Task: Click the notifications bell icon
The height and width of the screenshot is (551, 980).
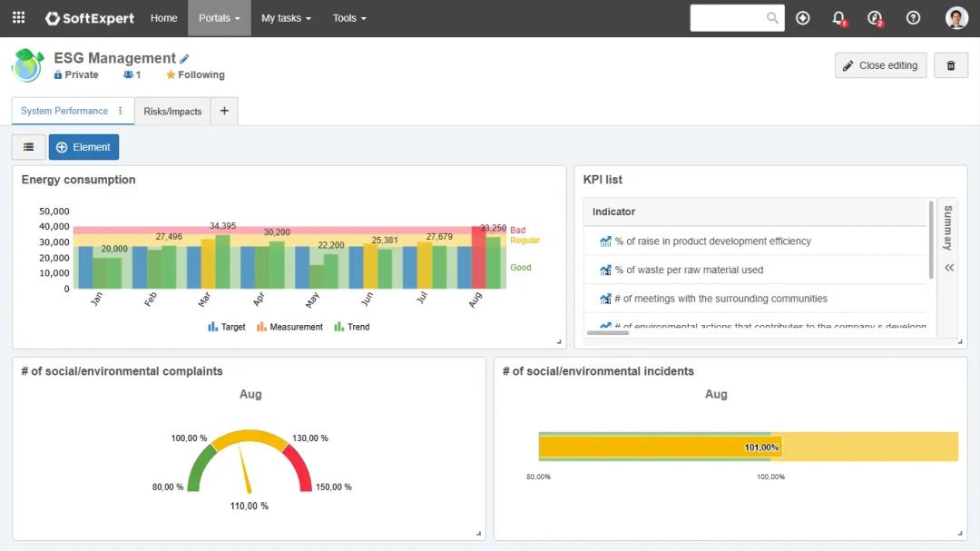Action: point(838,18)
